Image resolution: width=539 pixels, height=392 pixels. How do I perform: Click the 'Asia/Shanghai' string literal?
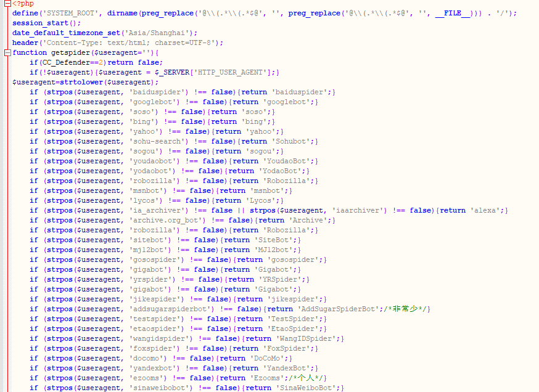(x=157, y=33)
